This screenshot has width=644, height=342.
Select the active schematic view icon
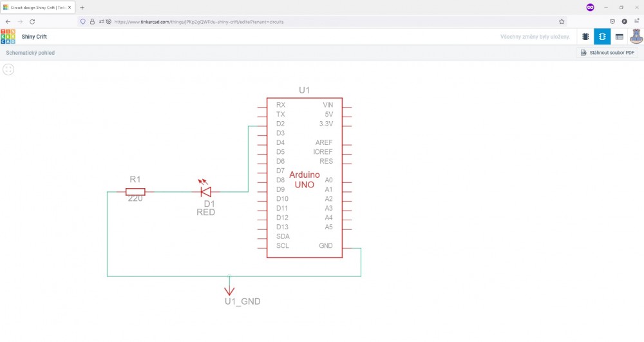(602, 37)
